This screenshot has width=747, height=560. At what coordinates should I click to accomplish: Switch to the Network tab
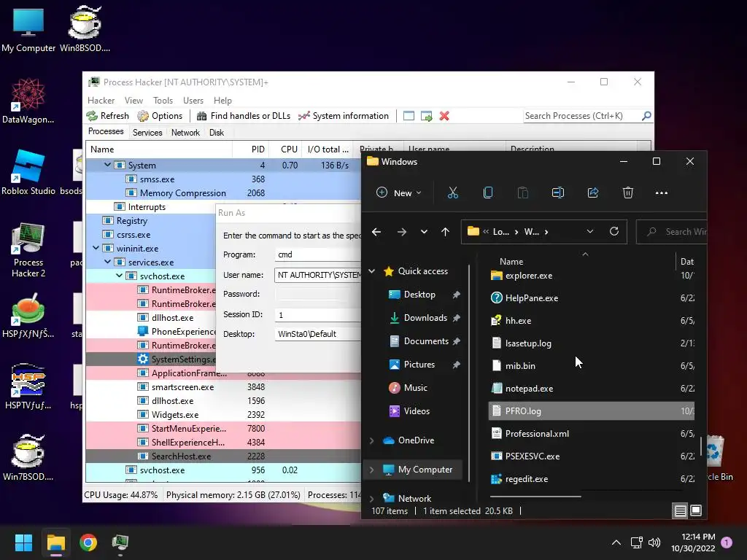click(x=185, y=133)
